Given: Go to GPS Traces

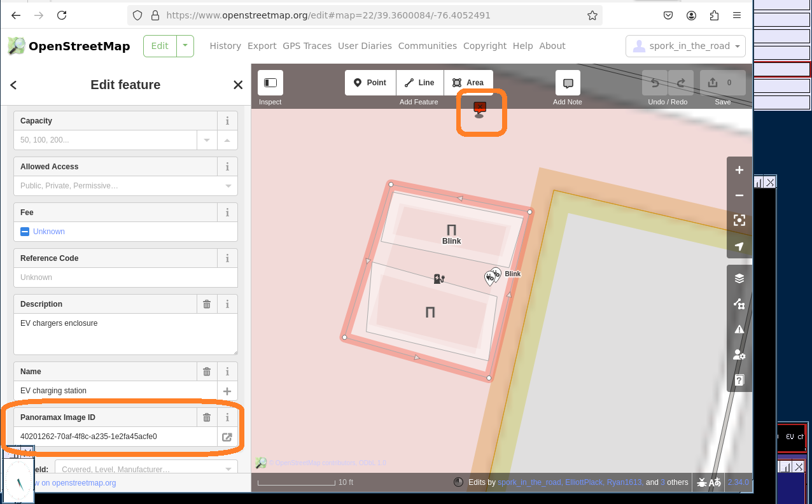Looking at the screenshot, I should [307, 46].
